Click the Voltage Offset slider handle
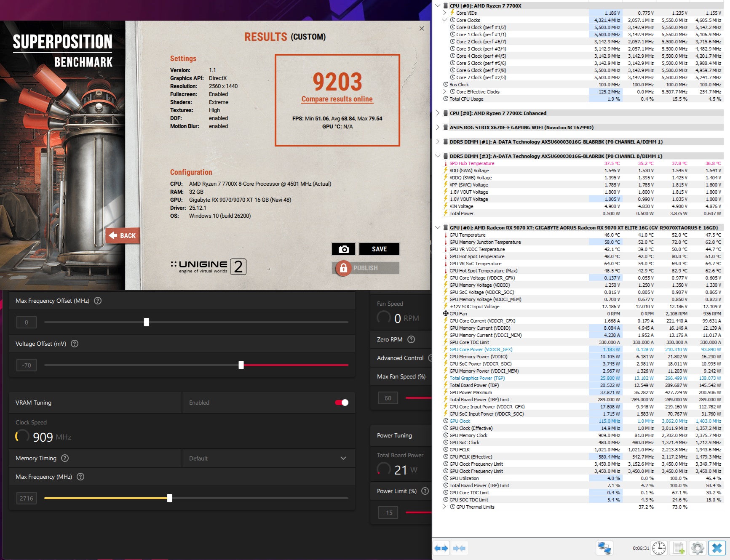The width and height of the screenshot is (730, 560). 241,365
